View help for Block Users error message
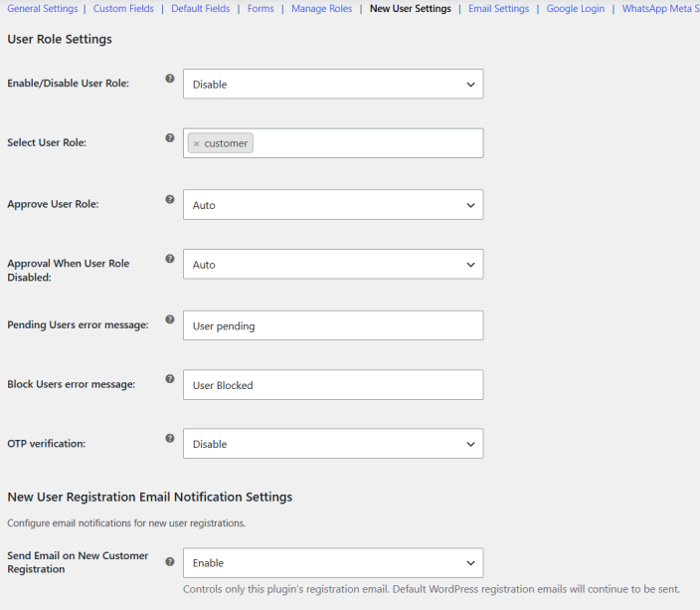Image resolution: width=700 pixels, height=610 pixels. point(170,379)
